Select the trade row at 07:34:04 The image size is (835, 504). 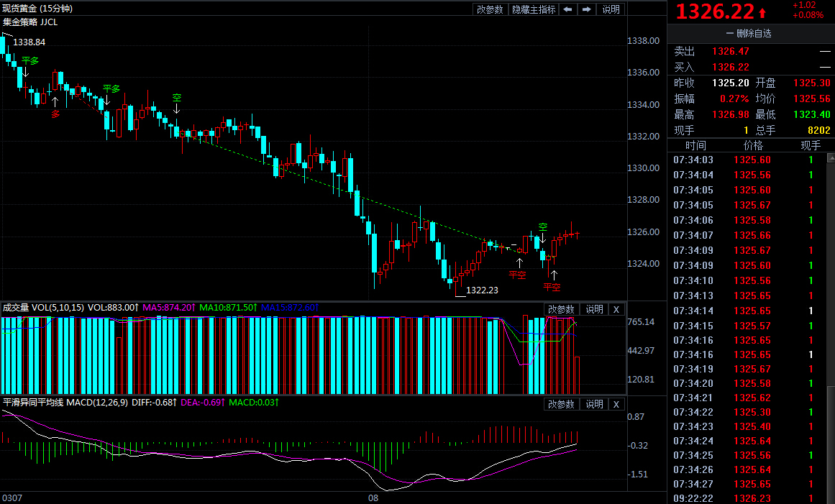click(x=747, y=175)
